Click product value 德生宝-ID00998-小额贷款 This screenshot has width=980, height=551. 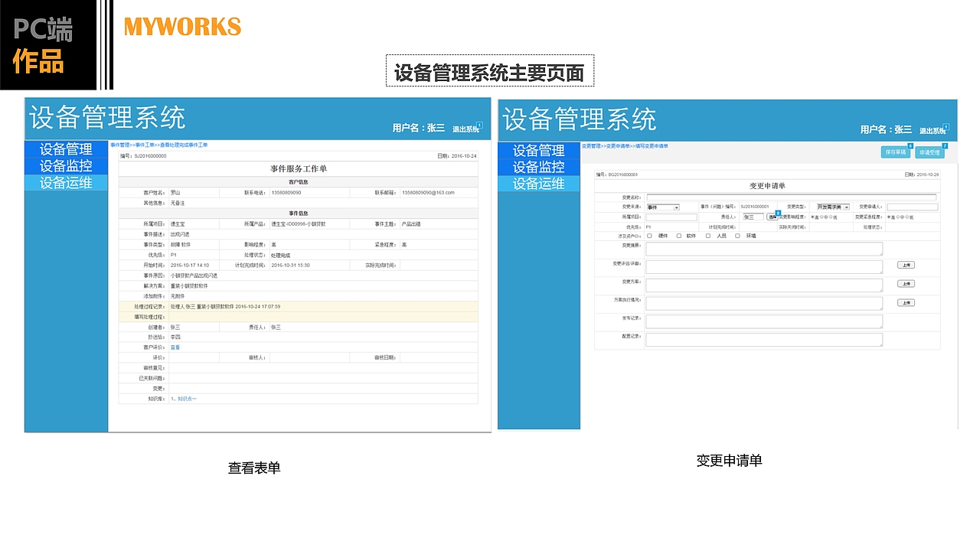click(x=299, y=223)
